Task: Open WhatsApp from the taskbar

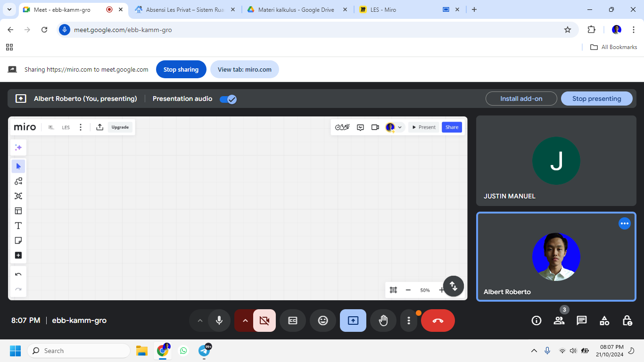Action: point(183,351)
